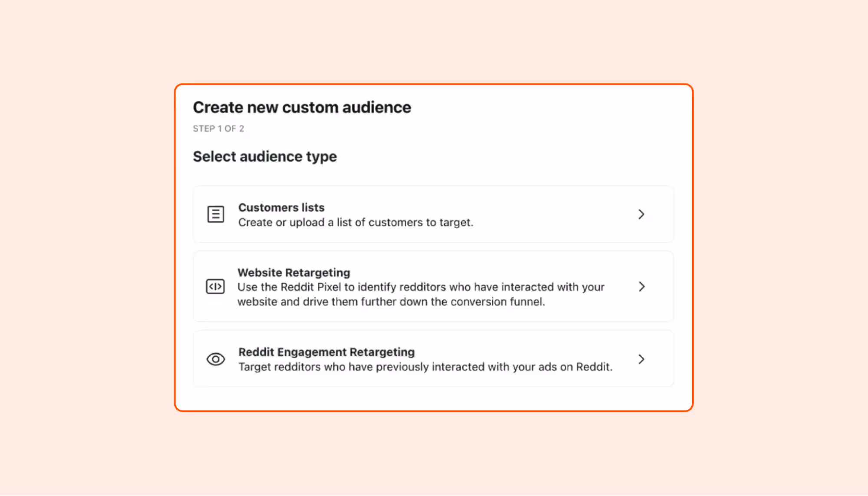
Task: Click the Select audience type header
Action: pos(265,156)
